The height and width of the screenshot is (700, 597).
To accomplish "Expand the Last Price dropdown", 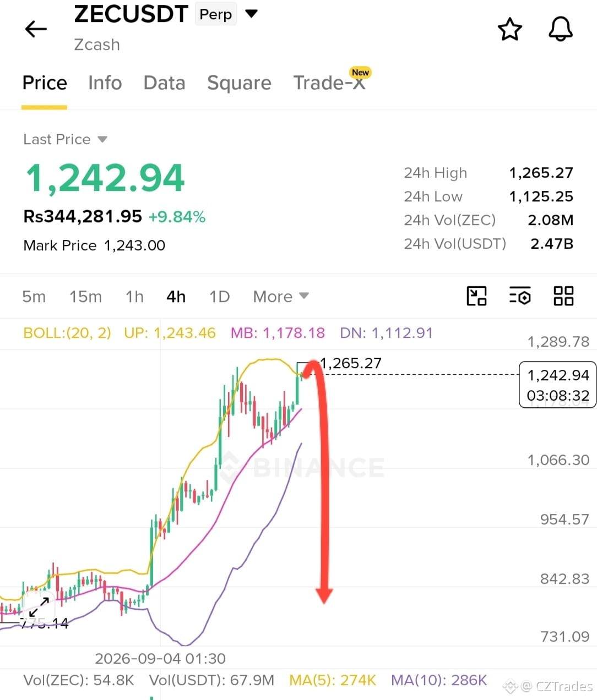I will click(102, 139).
